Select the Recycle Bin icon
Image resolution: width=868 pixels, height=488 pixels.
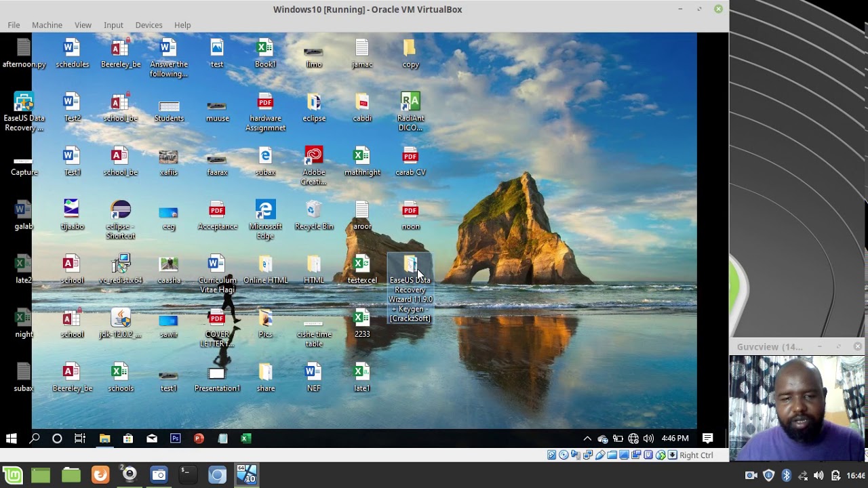pyautogui.click(x=314, y=216)
